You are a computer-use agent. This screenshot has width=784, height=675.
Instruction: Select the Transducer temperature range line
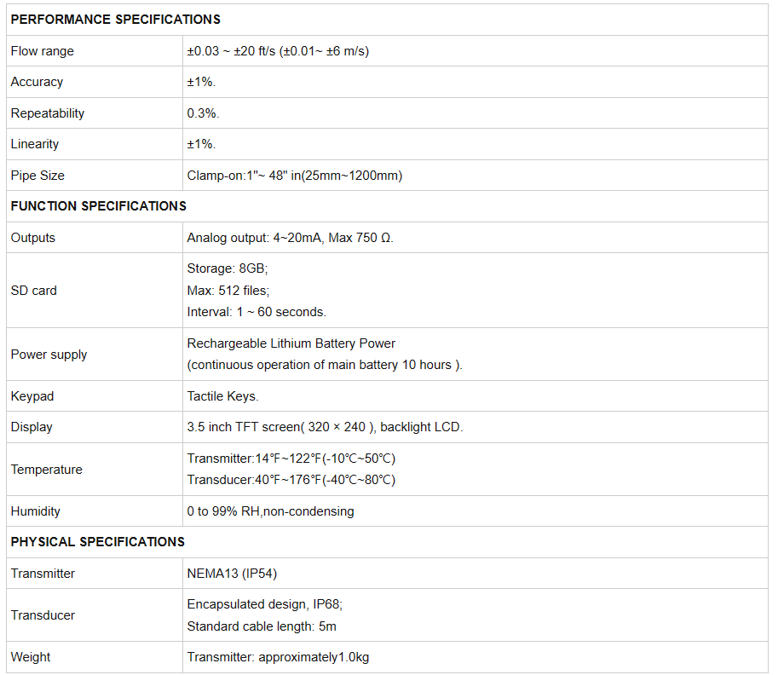(291, 480)
